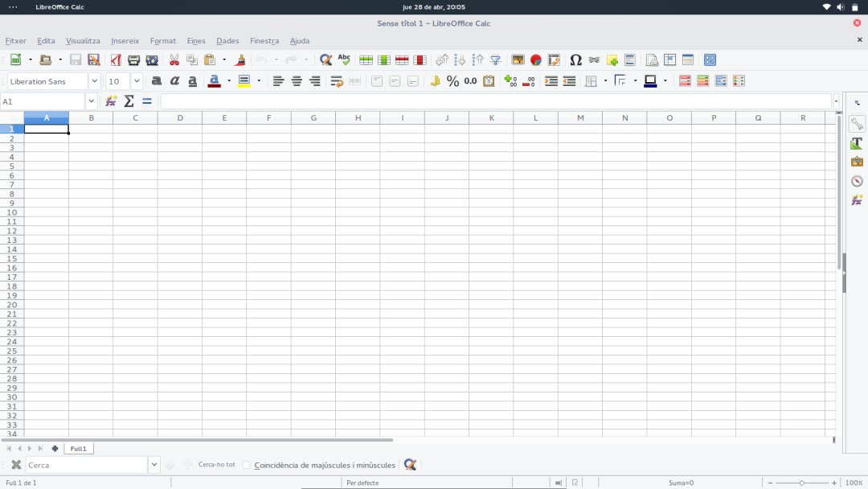Click the yellow highlight color swatch
868x489 pixels.
pyautogui.click(x=244, y=81)
